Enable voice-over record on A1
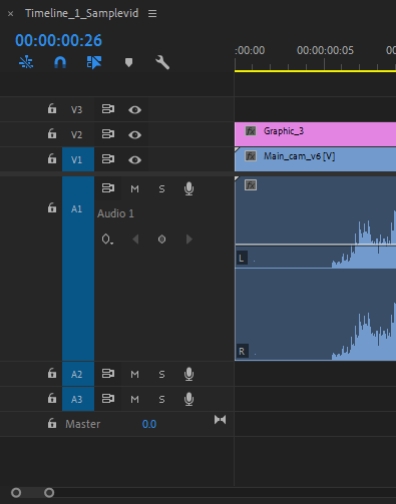Screen dimensions: 396x504 (189, 189)
